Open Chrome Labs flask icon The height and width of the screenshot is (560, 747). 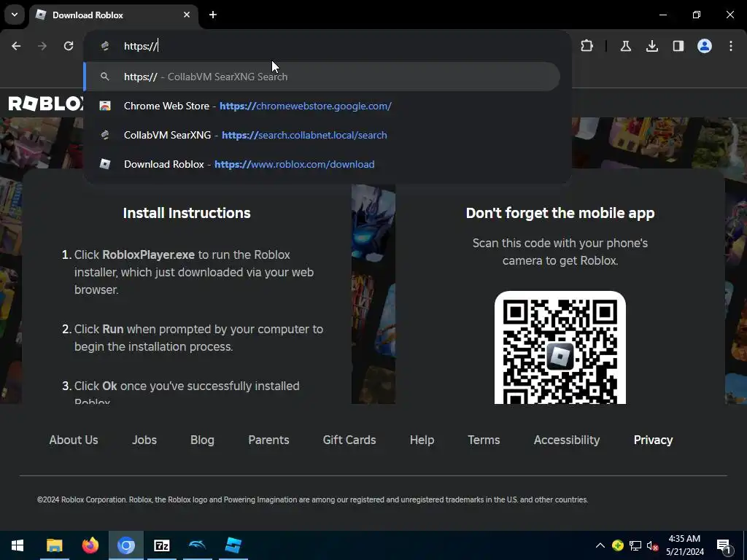[625, 46]
